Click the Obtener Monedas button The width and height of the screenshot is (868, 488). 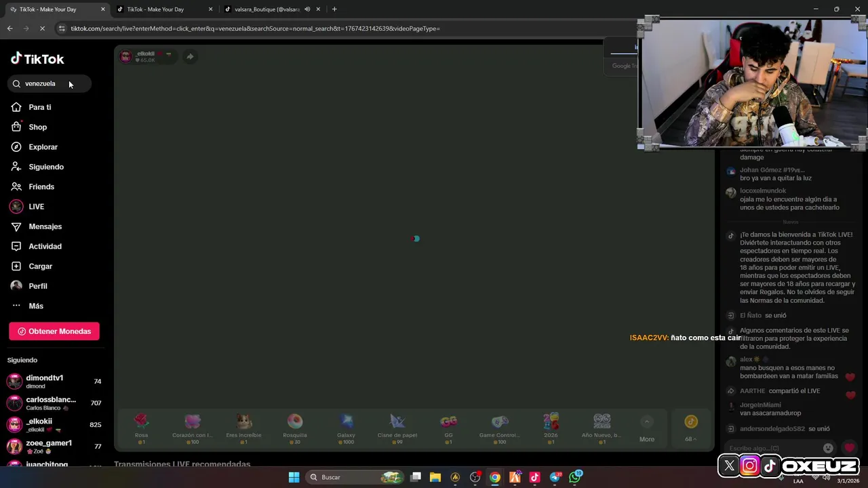click(54, 331)
